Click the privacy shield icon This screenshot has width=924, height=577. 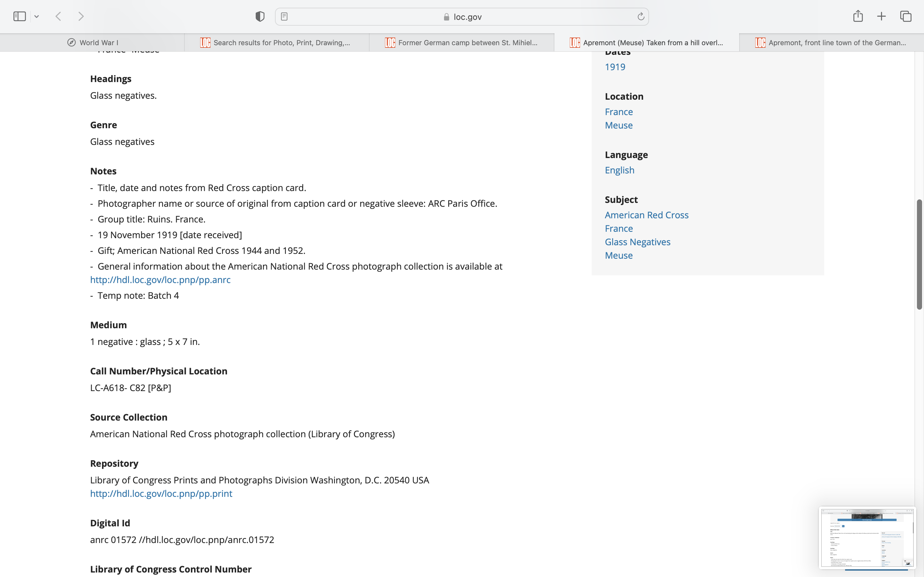pos(260,16)
